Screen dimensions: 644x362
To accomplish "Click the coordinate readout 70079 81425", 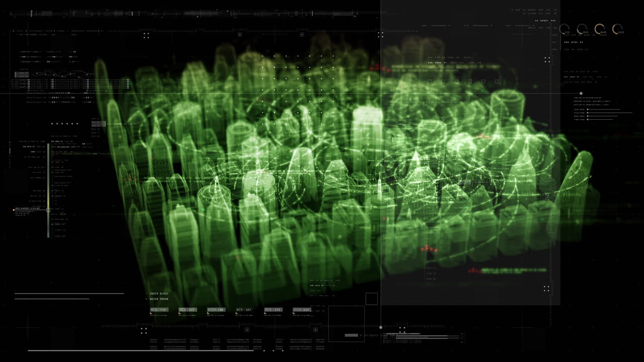I will pos(159,294).
